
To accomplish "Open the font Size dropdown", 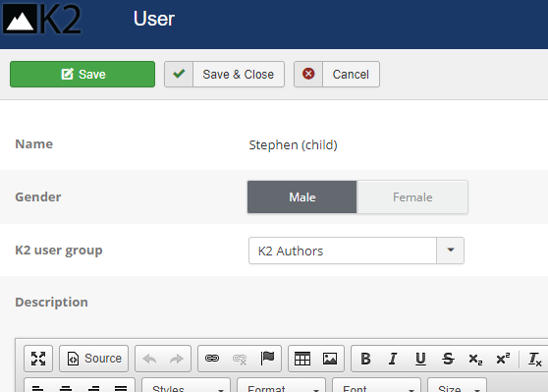I will click(x=457, y=385).
